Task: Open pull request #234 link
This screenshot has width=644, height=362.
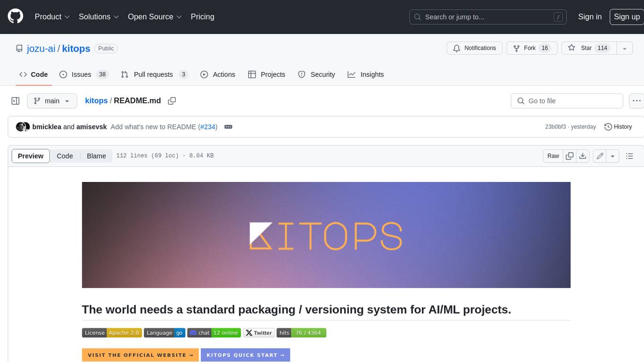Action: tap(208, 127)
